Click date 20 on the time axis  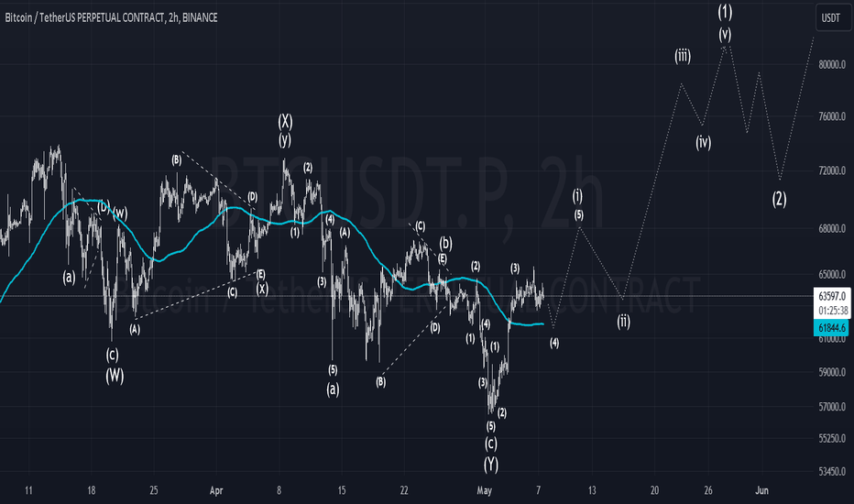654,490
